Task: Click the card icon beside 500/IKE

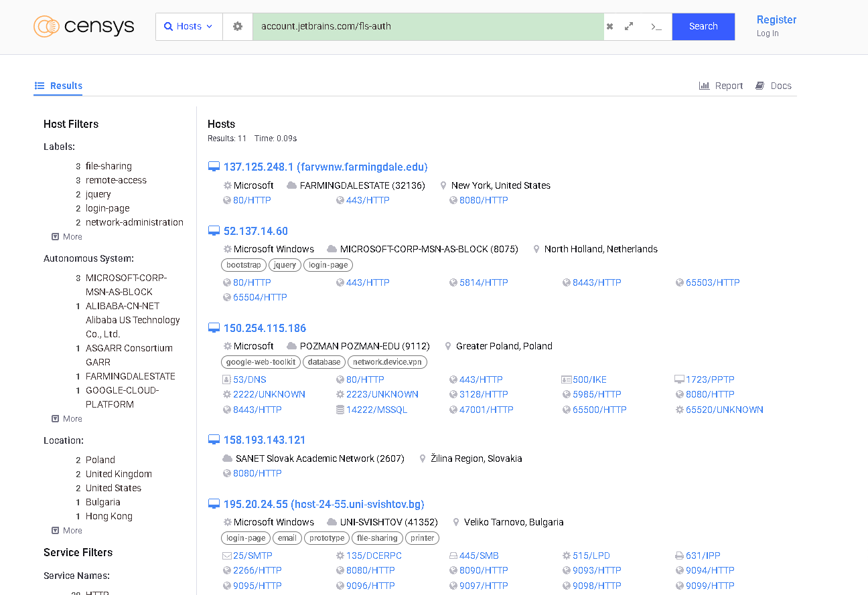Action: [567, 379]
